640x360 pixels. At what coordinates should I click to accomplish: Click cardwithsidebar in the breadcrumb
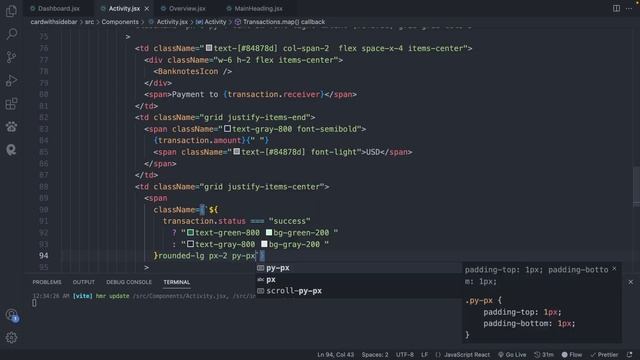[x=54, y=22]
